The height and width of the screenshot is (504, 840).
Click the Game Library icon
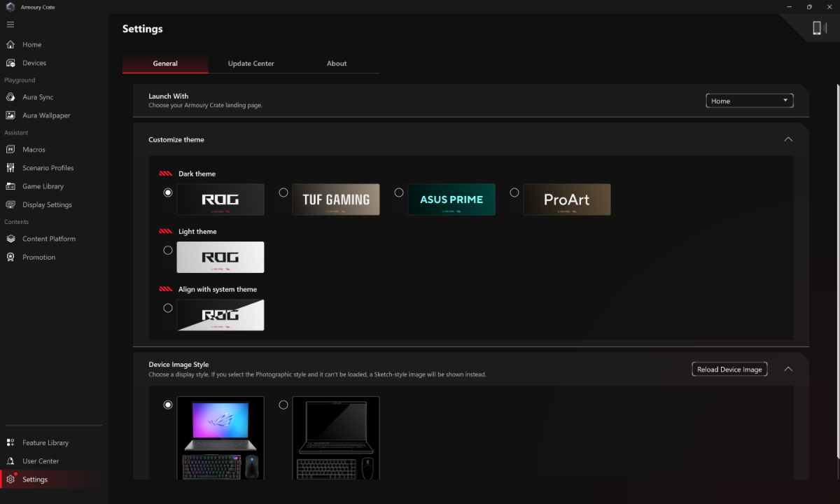[x=10, y=186]
